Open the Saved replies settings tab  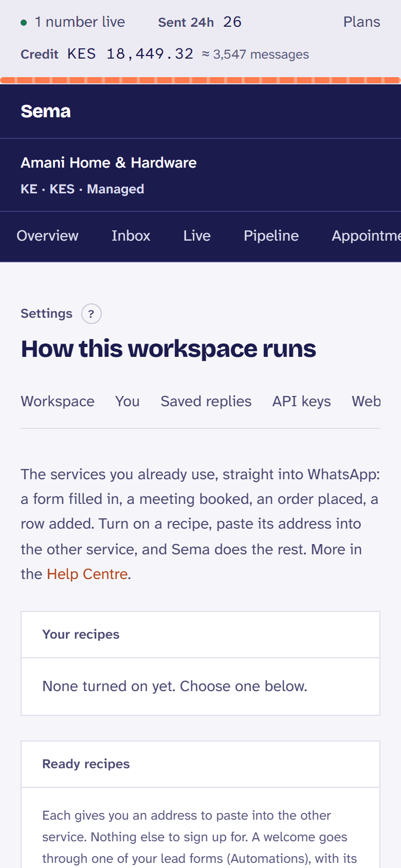(206, 401)
